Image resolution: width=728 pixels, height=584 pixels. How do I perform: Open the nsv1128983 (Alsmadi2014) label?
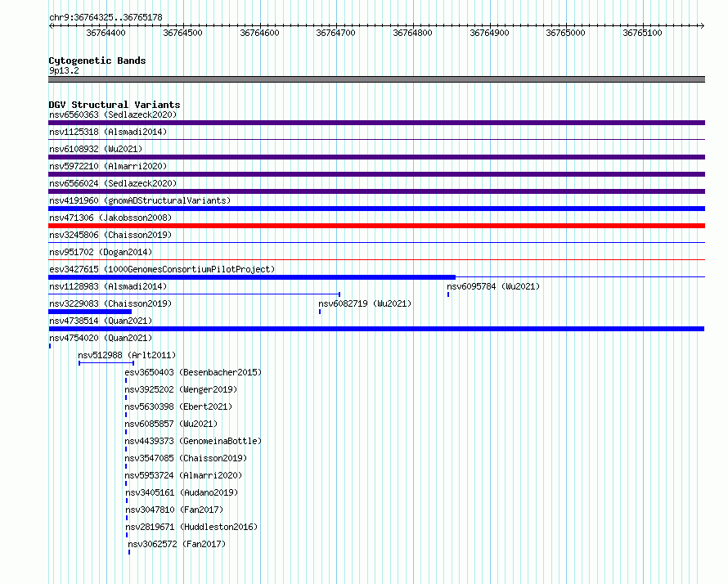point(108,286)
